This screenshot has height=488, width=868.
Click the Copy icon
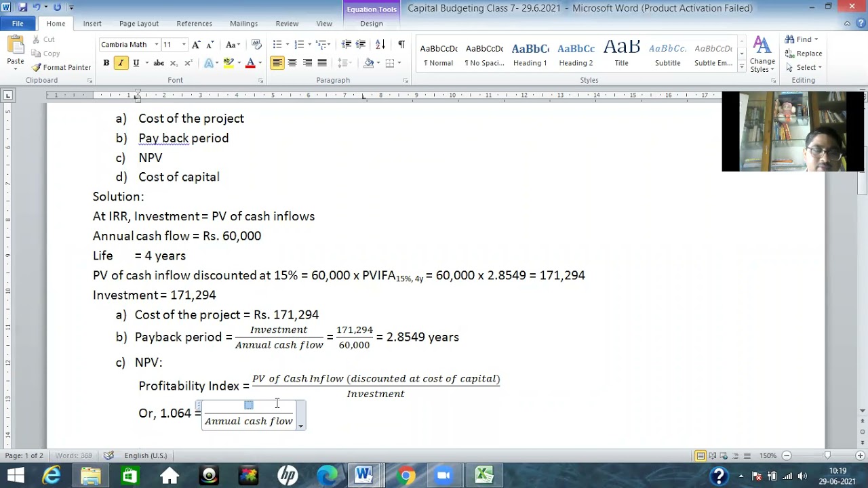pos(35,54)
